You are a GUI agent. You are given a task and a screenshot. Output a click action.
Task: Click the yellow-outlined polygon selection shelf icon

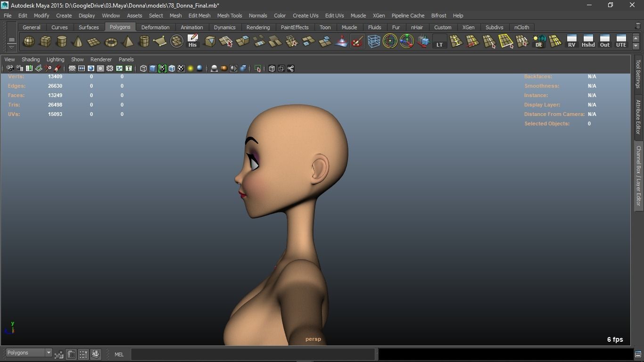pyautogui.click(x=506, y=41)
